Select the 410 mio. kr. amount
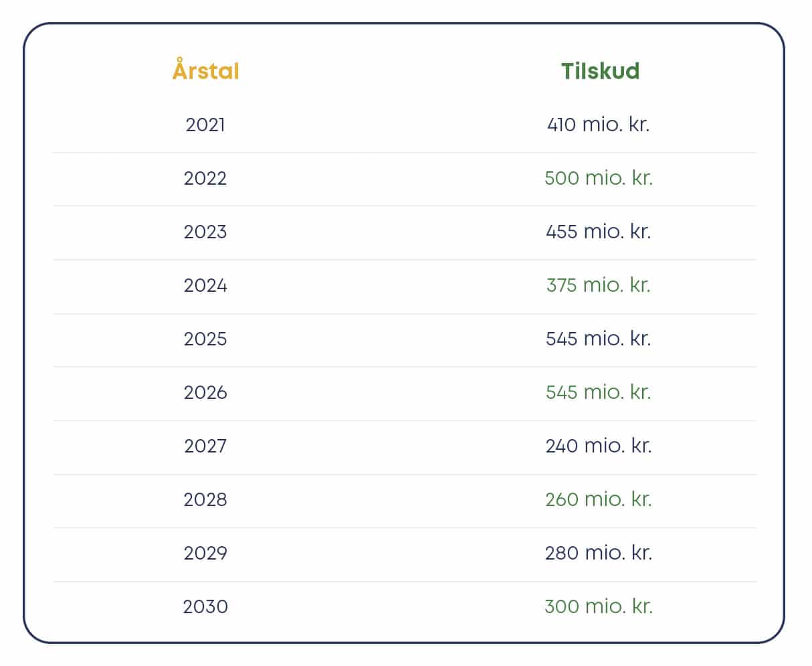The height and width of the screenshot is (666, 812). tap(598, 124)
